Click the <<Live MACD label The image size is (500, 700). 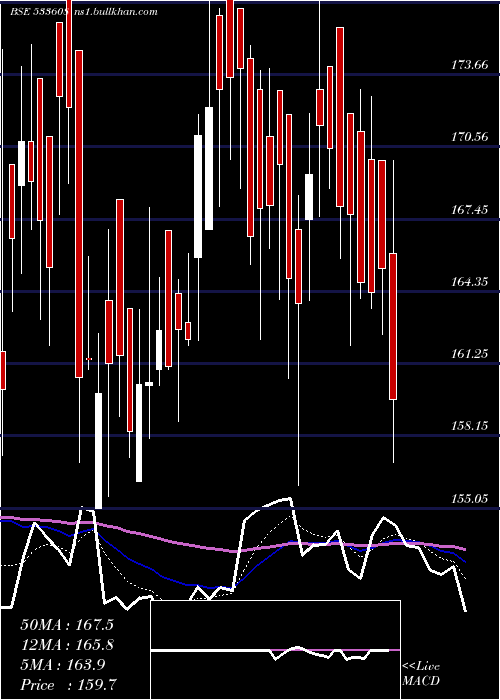point(421,674)
